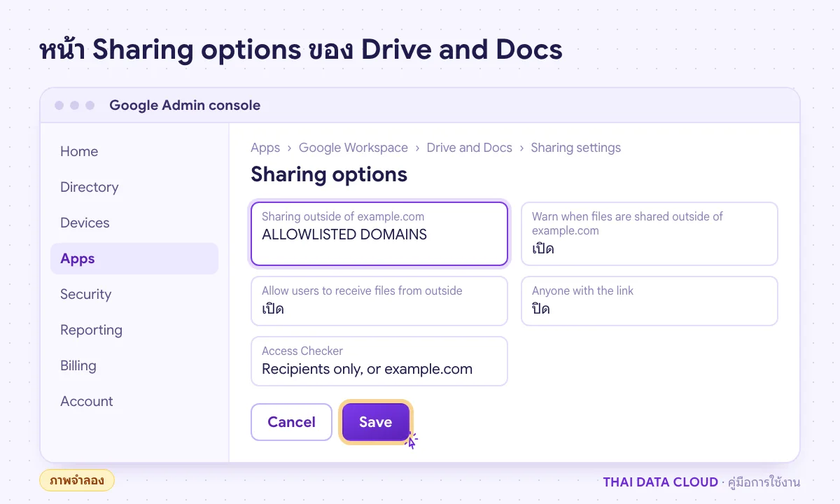This screenshot has height=504, width=840.
Task: Click the Sharing options heading
Action: [329, 174]
